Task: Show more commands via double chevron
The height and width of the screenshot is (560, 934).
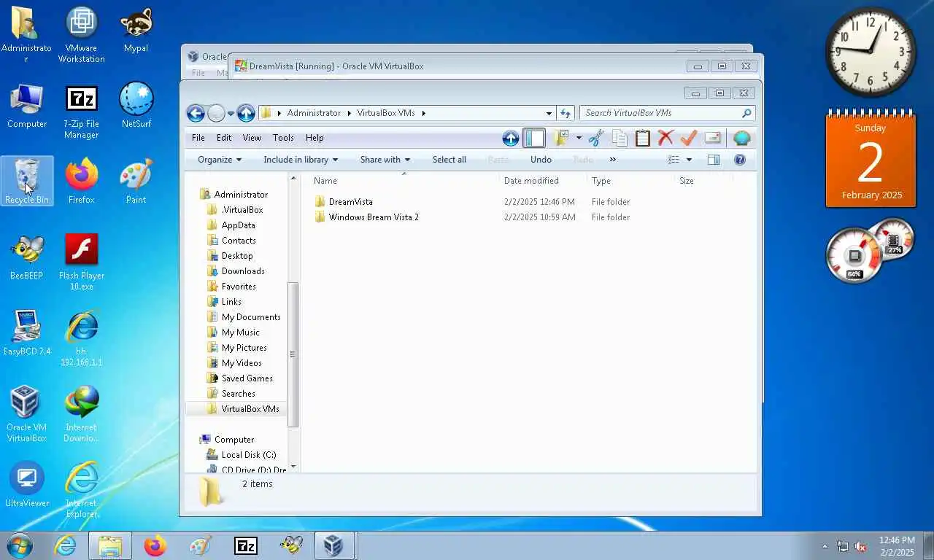Action: click(612, 160)
